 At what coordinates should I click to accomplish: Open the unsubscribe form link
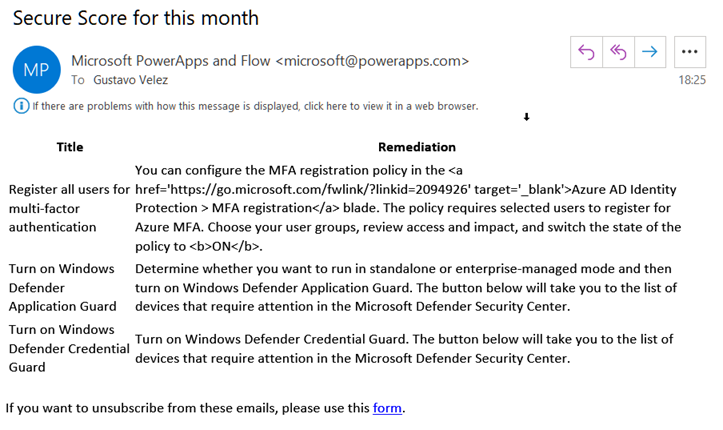tap(387, 408)
